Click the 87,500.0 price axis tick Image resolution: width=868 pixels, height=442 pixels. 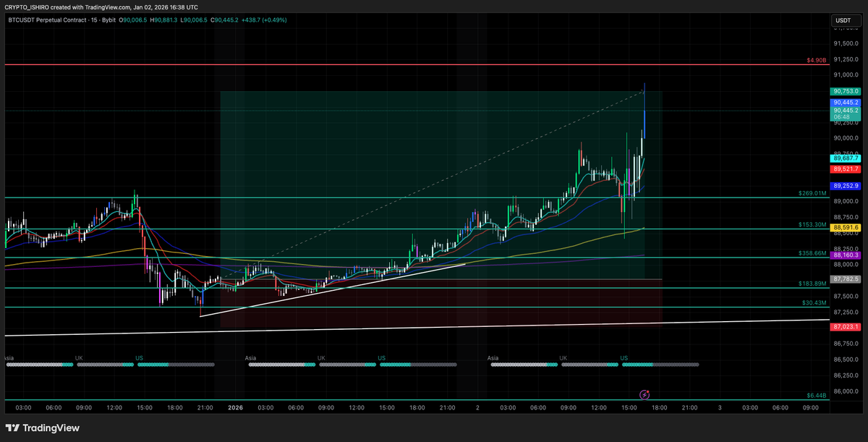(x=846, y=297)
